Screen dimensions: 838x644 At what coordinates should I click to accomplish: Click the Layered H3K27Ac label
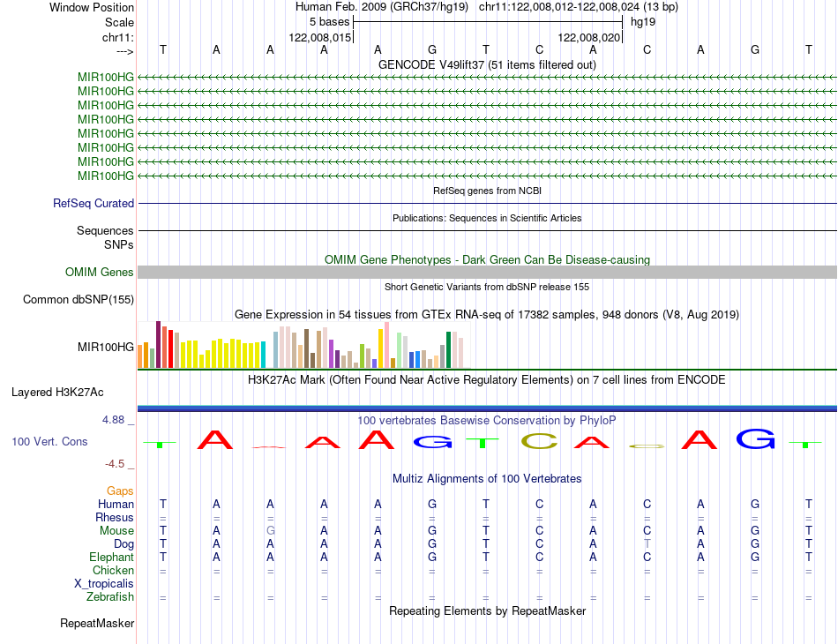coord(57,393)
